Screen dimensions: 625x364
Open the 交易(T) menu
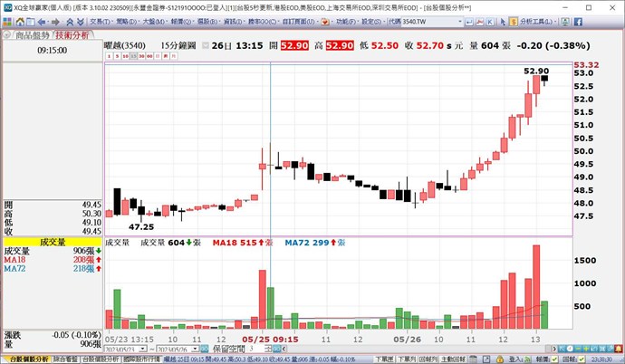click(100, 22)
